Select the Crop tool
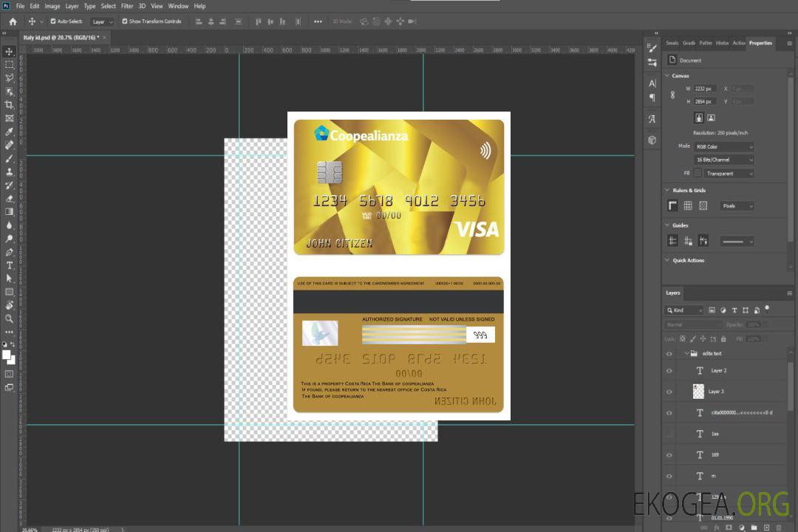 [9, 105]
